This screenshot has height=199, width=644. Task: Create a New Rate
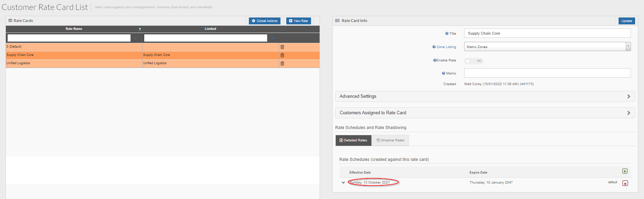point(299,21)
